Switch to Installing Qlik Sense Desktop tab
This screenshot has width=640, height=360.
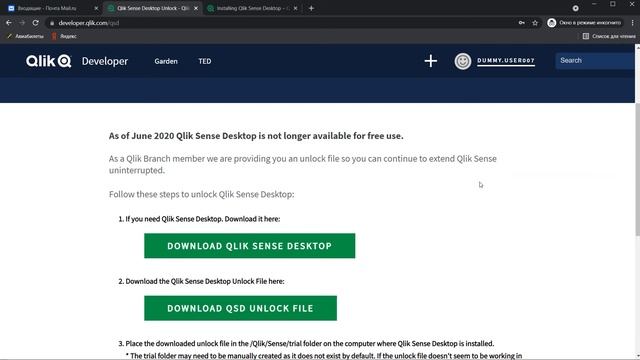click(x=253, y=8)
